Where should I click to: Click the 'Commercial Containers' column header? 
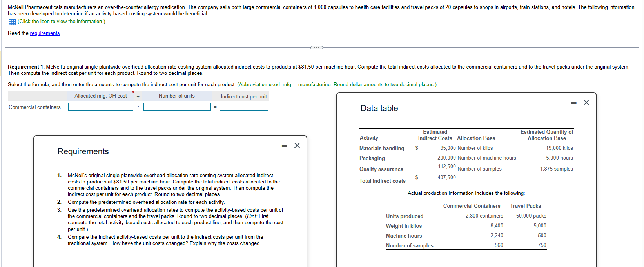(x=472, y=206)
